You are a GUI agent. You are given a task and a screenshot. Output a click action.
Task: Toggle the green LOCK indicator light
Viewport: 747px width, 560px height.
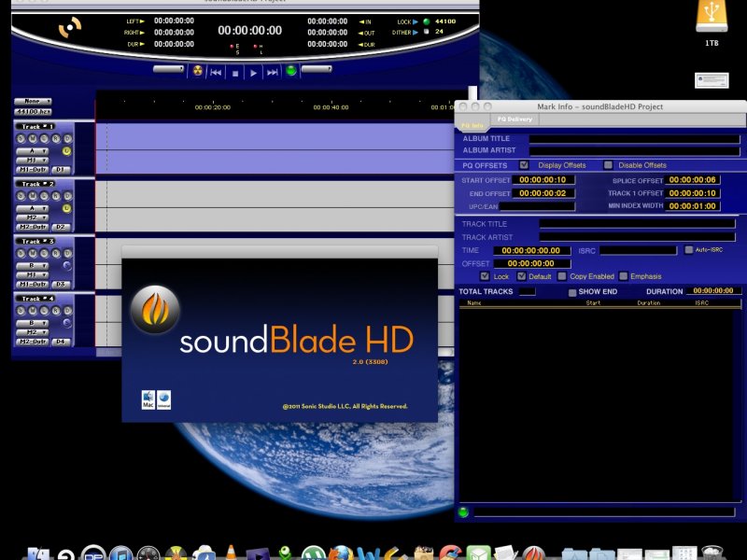(427, 21)
